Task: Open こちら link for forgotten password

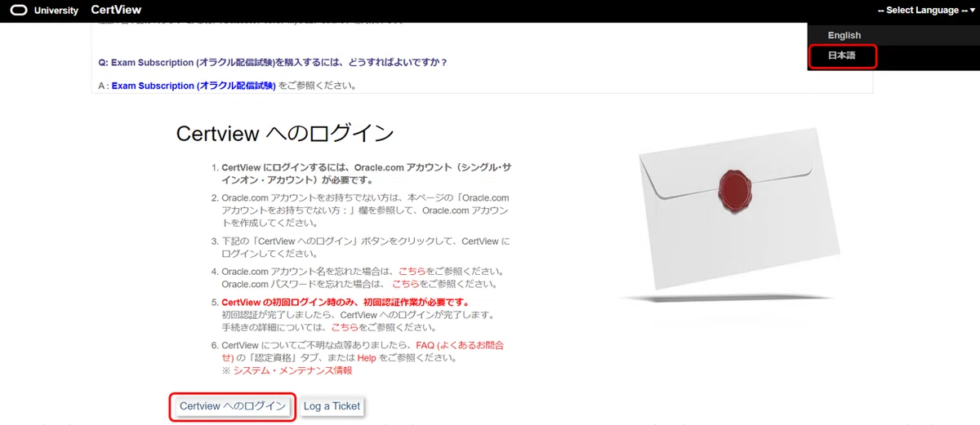Action: pos(406,285)
